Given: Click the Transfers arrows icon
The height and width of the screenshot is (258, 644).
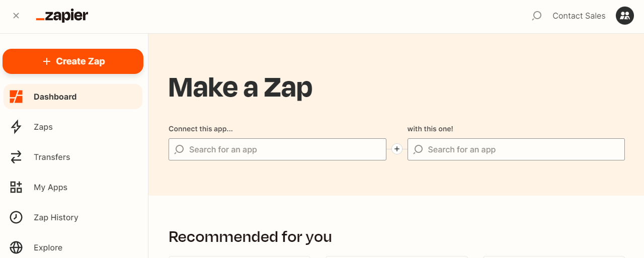Looking at the screenshot, I should (16, 157).
